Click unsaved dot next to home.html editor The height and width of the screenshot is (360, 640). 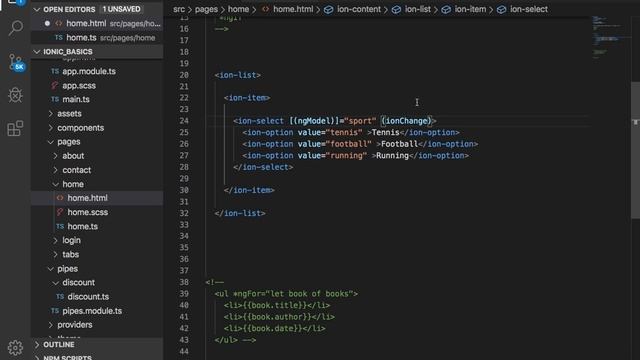click(47, 24)
